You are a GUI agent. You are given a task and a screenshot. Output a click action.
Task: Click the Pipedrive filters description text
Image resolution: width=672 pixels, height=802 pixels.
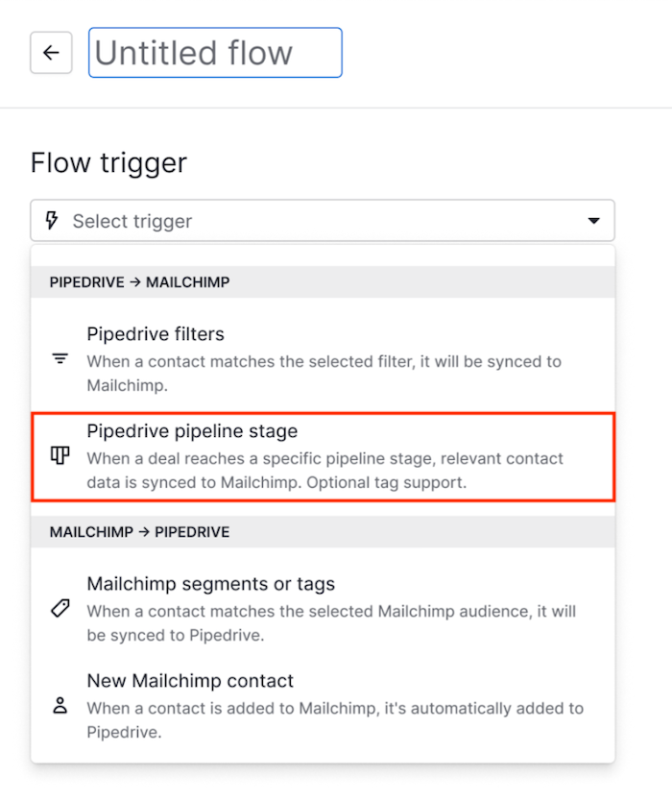pyautogui.click(x=324, y=372)
